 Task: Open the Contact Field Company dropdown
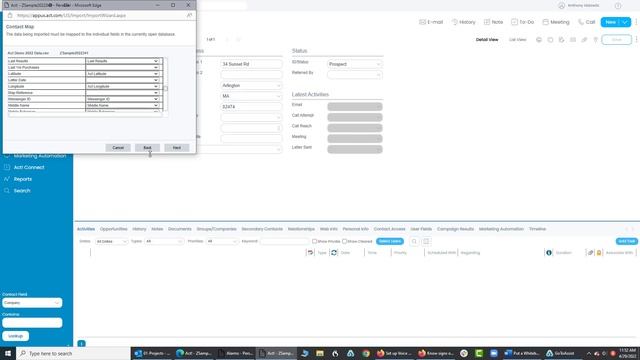point(32,303)
